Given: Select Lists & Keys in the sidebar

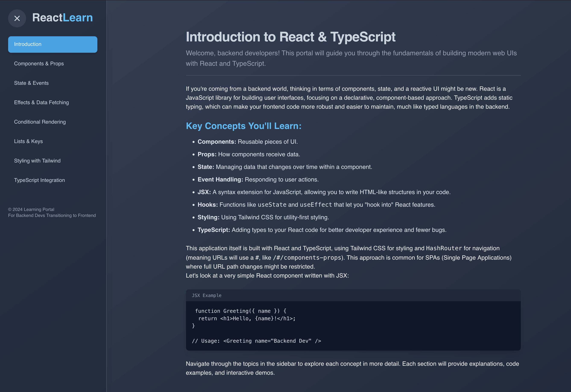Looking at the screenshot, I should (28, 141).
